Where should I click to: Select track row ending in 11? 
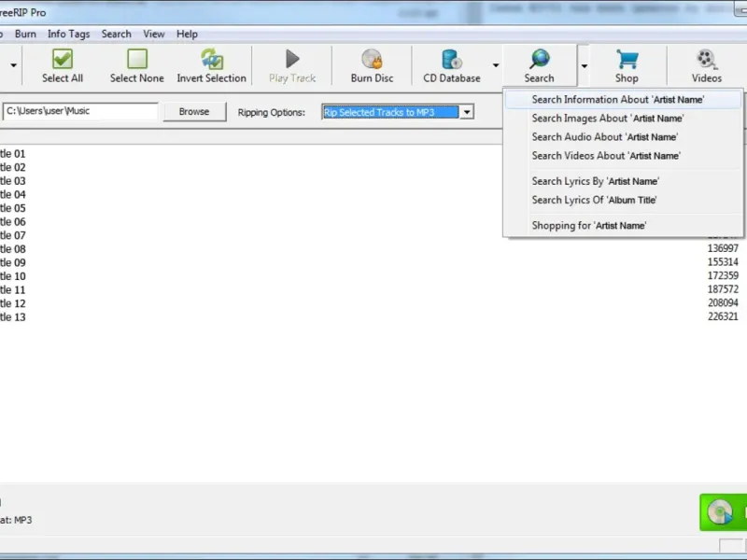click(x=13, y=290)
